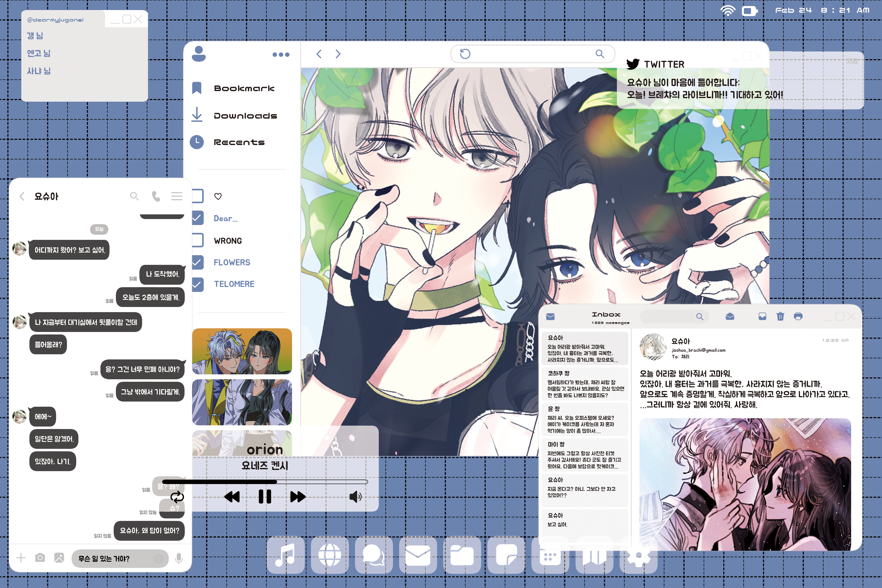
Task: Open the camera icon in chat input bar
Action: tap(40, 558)
